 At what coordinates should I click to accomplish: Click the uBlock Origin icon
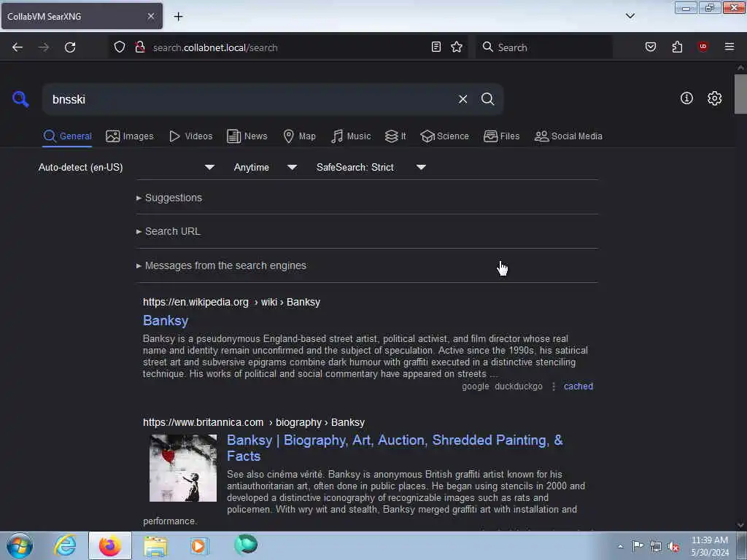click(x=703, y=47)
